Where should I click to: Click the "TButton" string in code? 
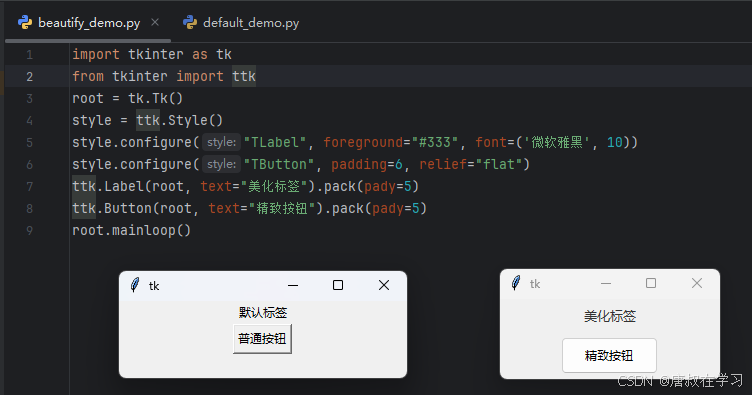click(279, 164)
